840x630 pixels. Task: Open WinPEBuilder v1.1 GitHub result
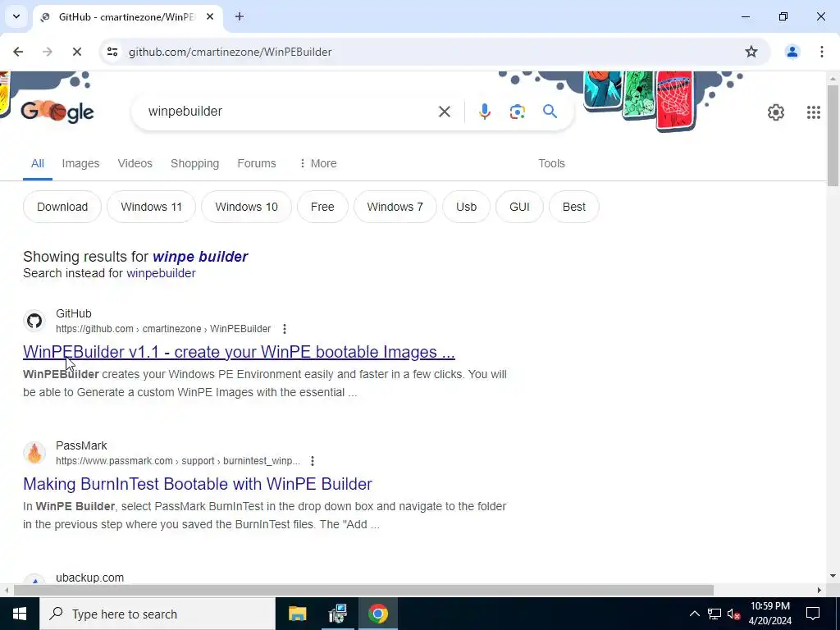click(239, 352)
